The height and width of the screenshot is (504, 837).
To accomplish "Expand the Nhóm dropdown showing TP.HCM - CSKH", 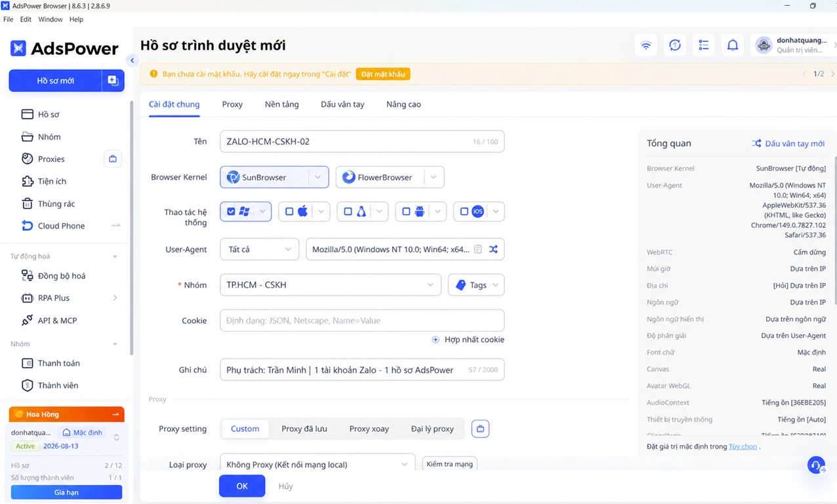I will click(330, 285).
